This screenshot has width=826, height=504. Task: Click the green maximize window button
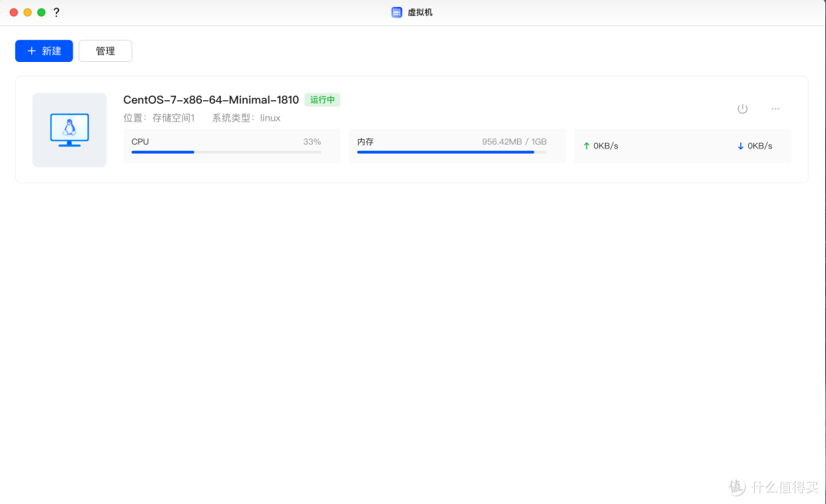pyautogui.click(x=41, y=12)
